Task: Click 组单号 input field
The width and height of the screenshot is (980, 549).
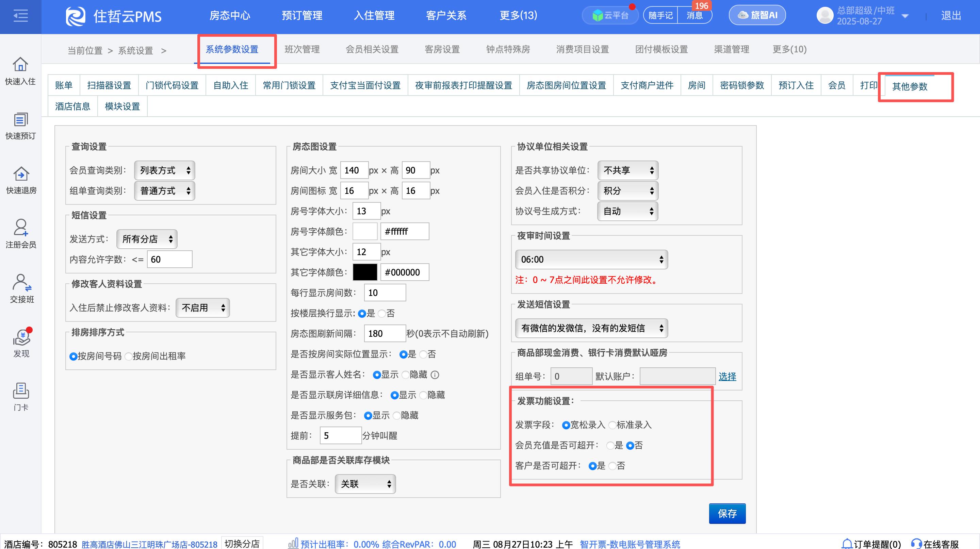Action: 571,377
